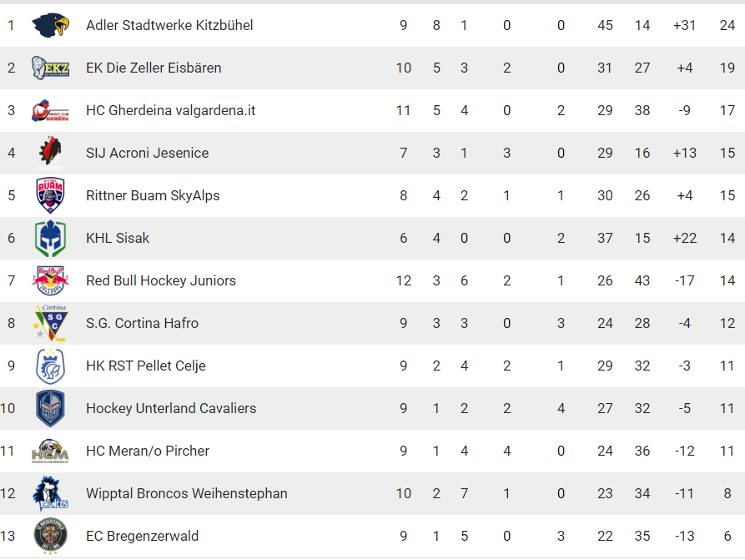Click the EC Bregenzerwald team name
745x560 pixels.
tap(143, 536)
